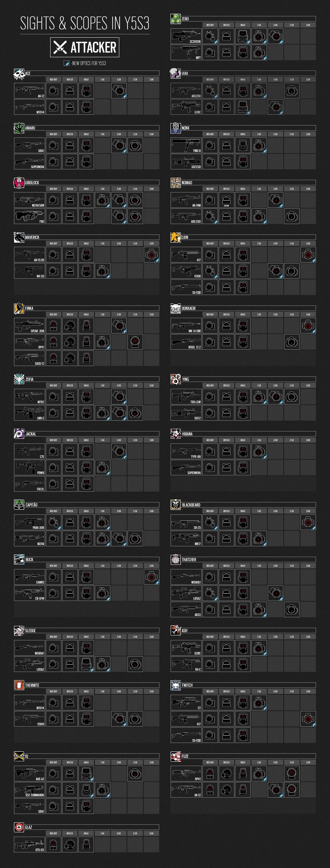The height and width of the screenshot is (868, 330).
Task: Select Maverick's AR-15.50 3.0x scope
Action: point(151,255)
